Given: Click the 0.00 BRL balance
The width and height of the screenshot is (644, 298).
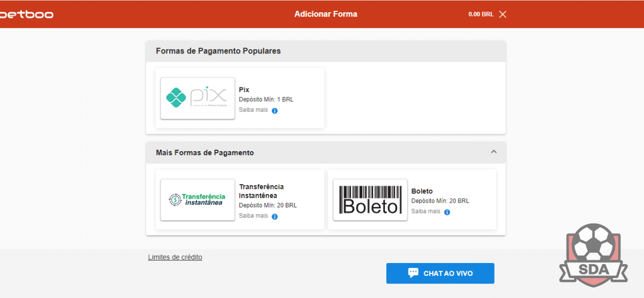Looking at the screenshot, I should 481,14.
